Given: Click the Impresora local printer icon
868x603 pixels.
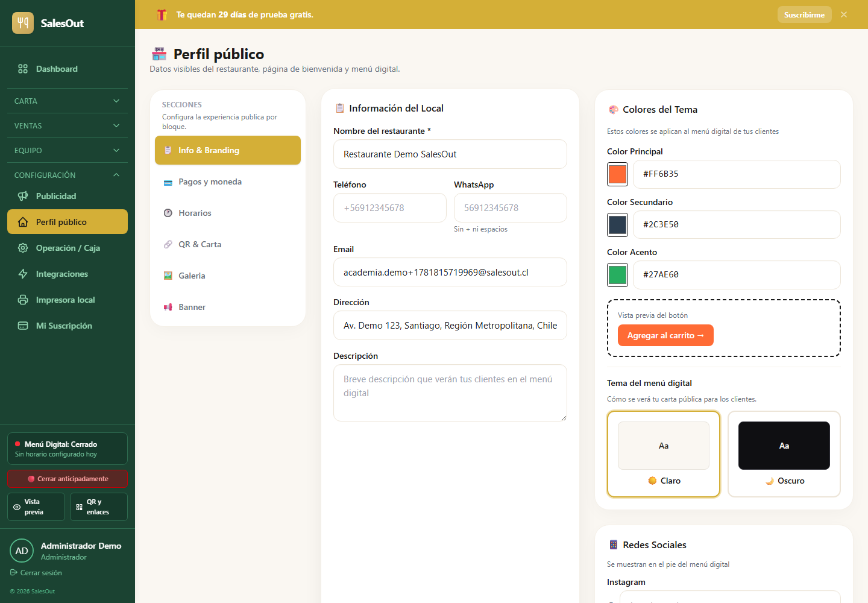Looking at the screenshot, I should (x=23, y=300).
